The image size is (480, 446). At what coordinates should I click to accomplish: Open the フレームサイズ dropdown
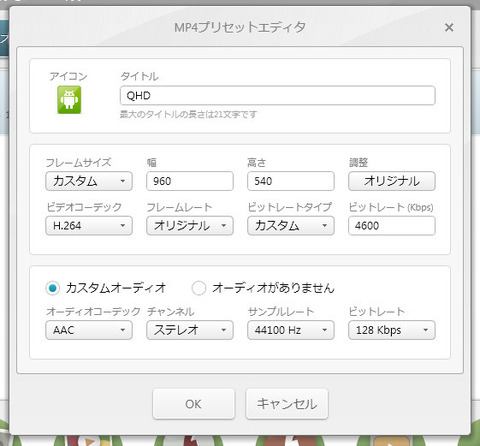coord(89,181)
